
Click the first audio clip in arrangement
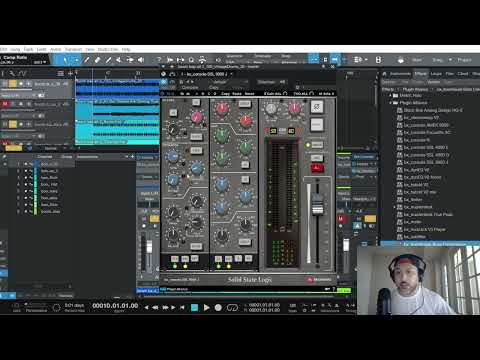117,89
